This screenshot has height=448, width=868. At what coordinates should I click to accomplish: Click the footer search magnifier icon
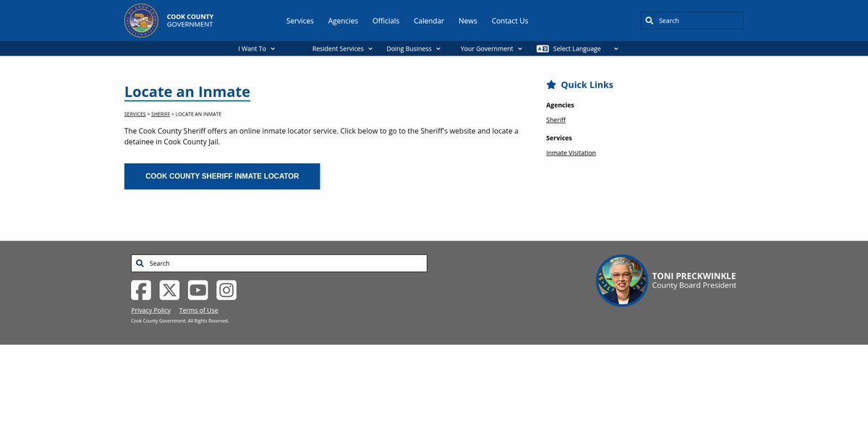(x=140, y=264)
